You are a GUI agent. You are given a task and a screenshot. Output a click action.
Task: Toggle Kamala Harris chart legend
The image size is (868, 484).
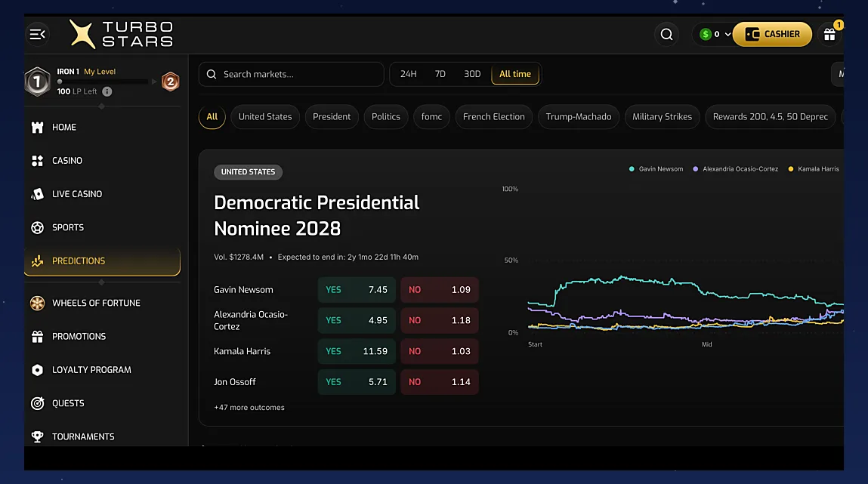813,169
